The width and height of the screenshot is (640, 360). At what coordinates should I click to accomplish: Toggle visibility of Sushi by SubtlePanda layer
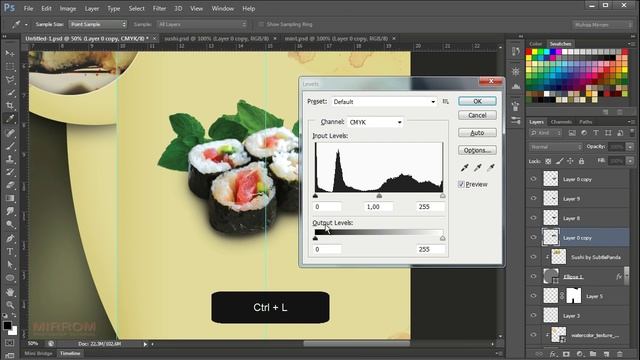(533, 257)
